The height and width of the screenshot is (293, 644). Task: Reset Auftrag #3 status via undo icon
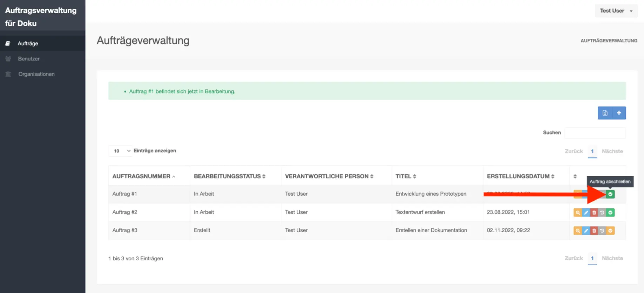point(602,231)
